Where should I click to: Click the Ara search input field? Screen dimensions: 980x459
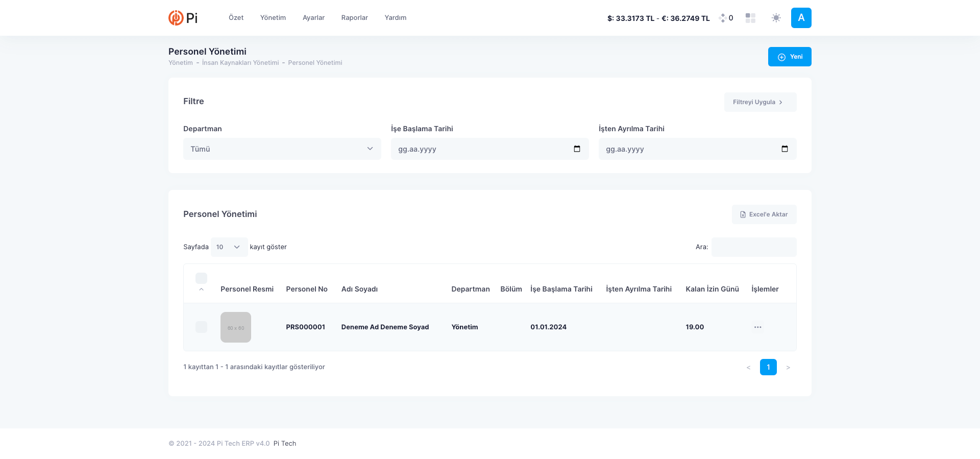[753, 247]
